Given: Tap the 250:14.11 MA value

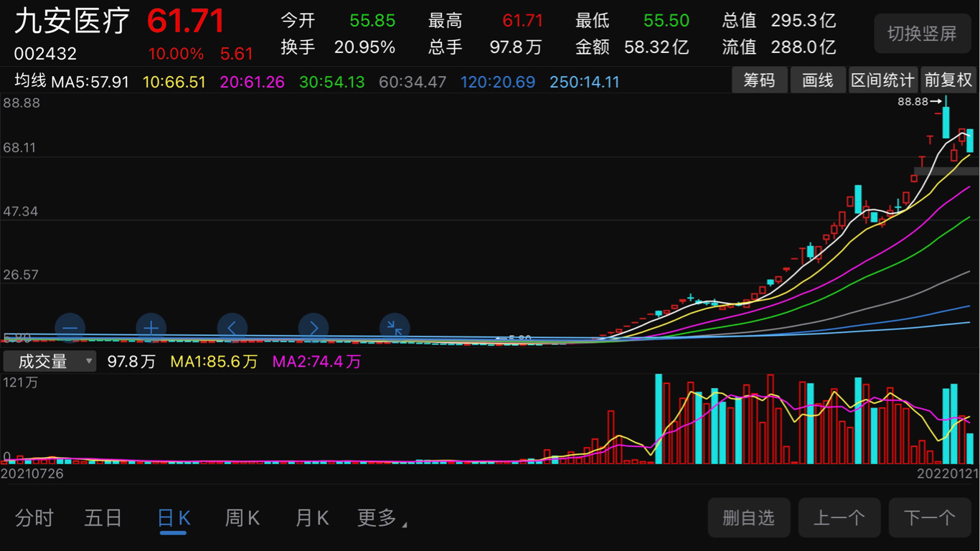Looking at the screenshot, I should [x=585, y=82].
